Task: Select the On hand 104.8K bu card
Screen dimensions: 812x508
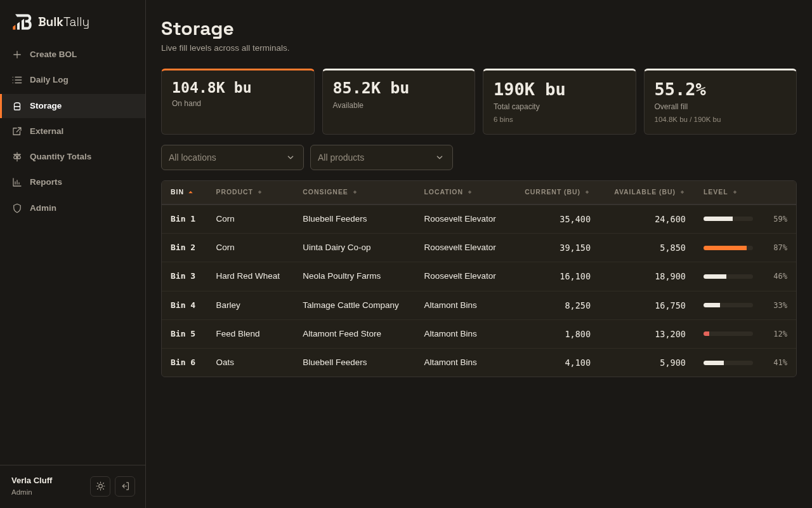Action: pos(238,102)
